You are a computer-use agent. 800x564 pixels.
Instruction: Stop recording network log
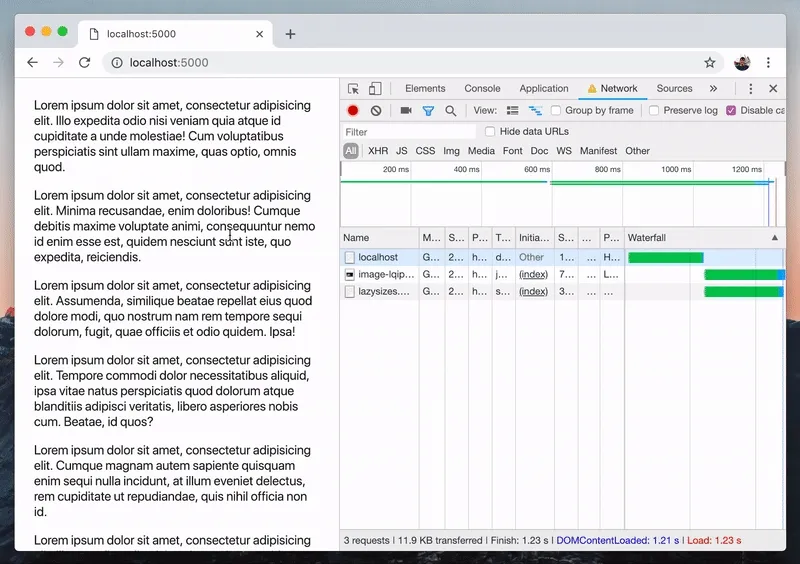353,111
